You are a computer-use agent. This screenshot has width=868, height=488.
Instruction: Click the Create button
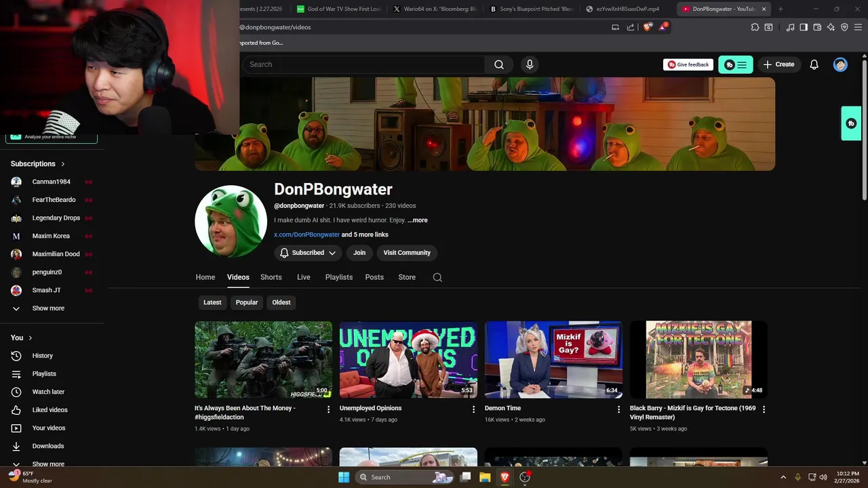pos(778,64)
